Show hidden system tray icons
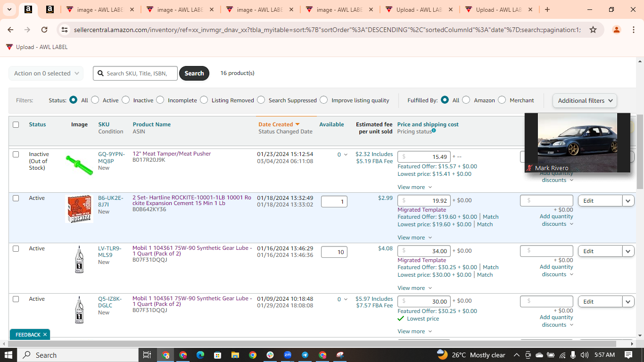This screenshot has width=644, height=362. (517, 355)
